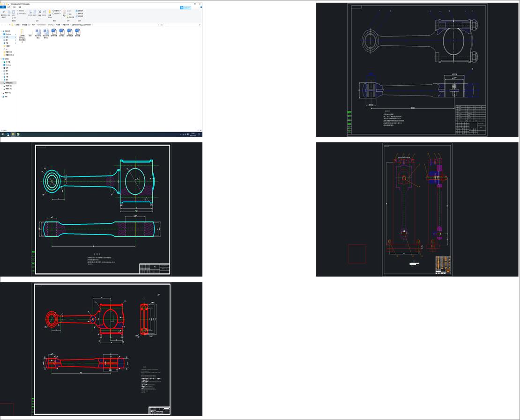Open the blue File tab in Explorer
The width and height of the screenshot is (520, 420).
coord(3,7)
